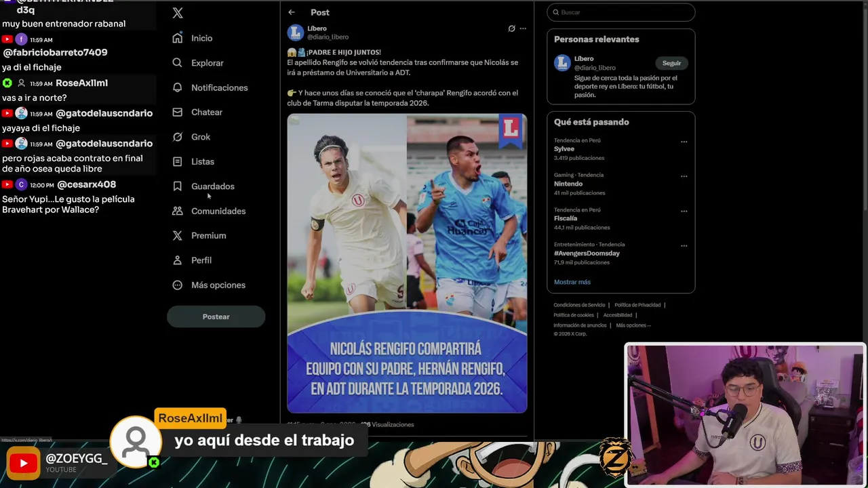Click the X logo icon
This screenshot has height=488, width=868.
coord(178,13)
